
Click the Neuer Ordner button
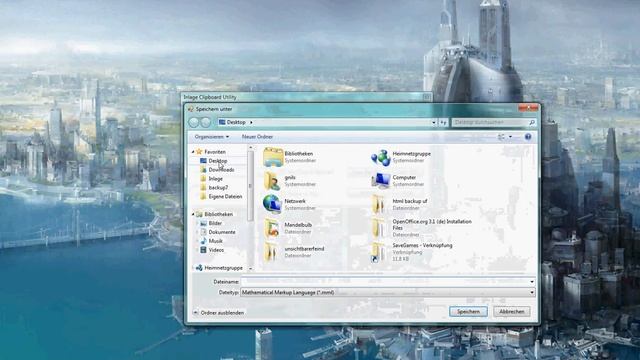(257, 137)
